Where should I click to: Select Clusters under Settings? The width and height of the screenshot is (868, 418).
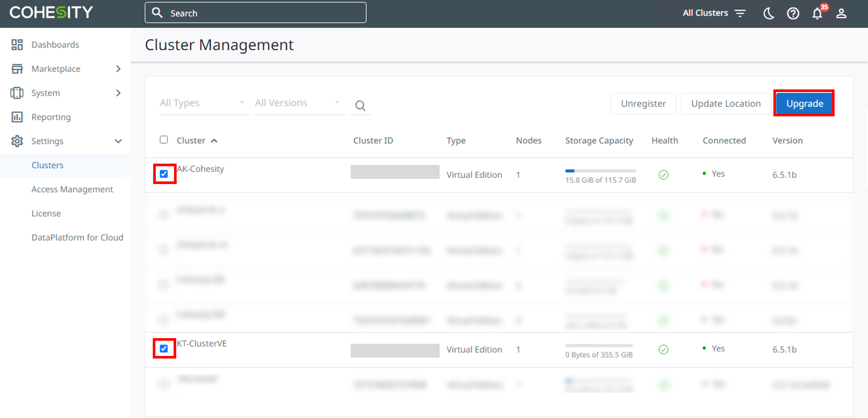pos(47,165)
